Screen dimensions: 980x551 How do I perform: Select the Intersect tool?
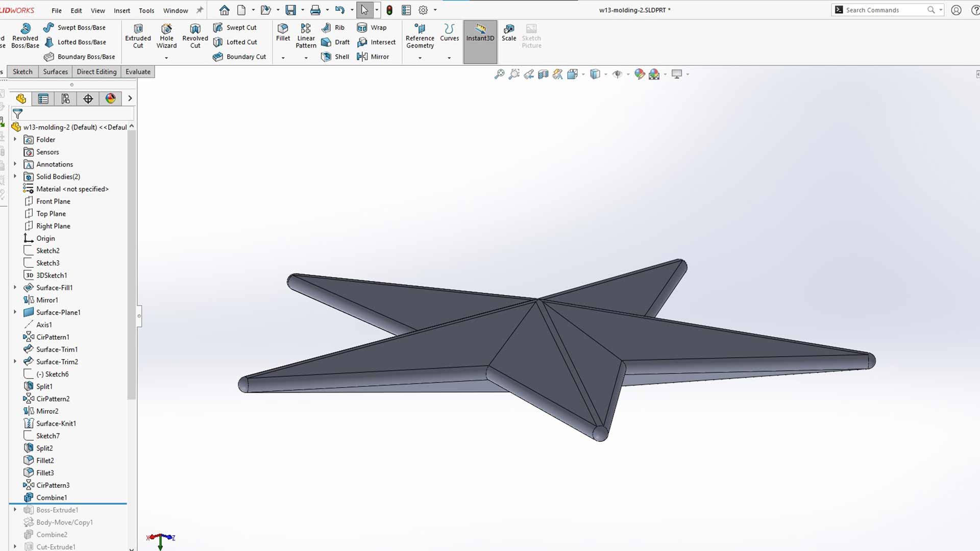tap(376, 42)
